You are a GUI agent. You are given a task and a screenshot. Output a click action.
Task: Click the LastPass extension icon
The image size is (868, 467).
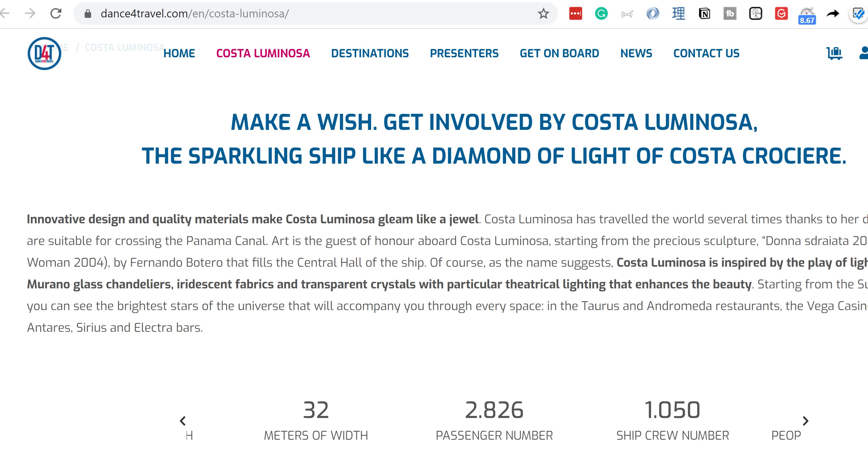575,14
